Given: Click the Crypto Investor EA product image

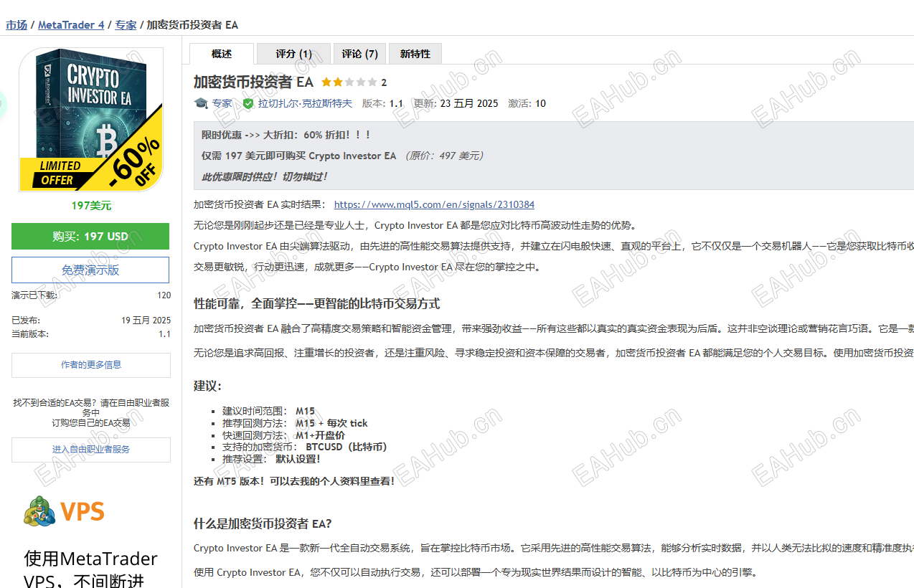Looking at the screenshot, I should [x=90, y=120].
